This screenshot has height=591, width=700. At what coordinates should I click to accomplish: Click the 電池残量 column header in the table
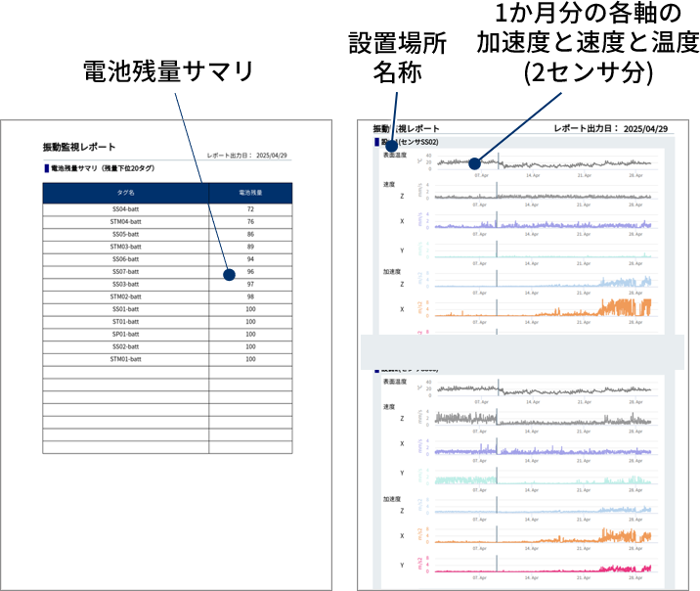pos(250,193)
